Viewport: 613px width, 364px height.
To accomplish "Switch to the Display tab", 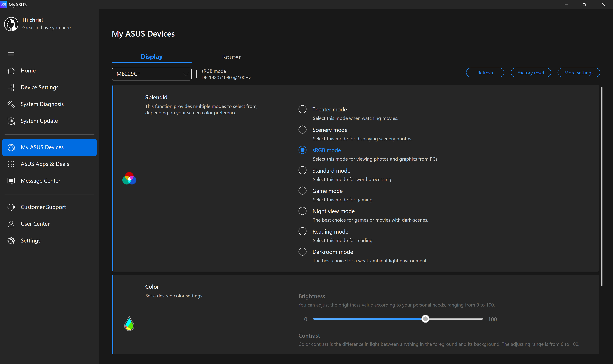I will [151, 57].
